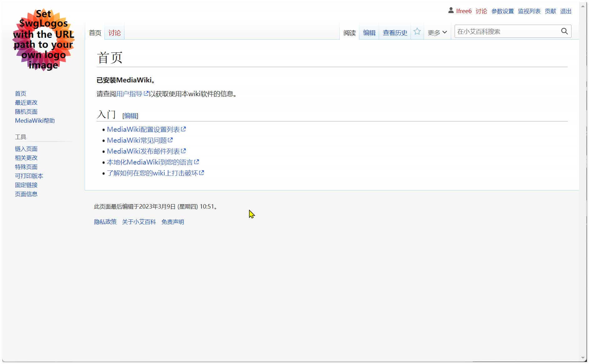The image size is (589, 364).
Task: Click 退出 to log out
Action: (566, 11)
